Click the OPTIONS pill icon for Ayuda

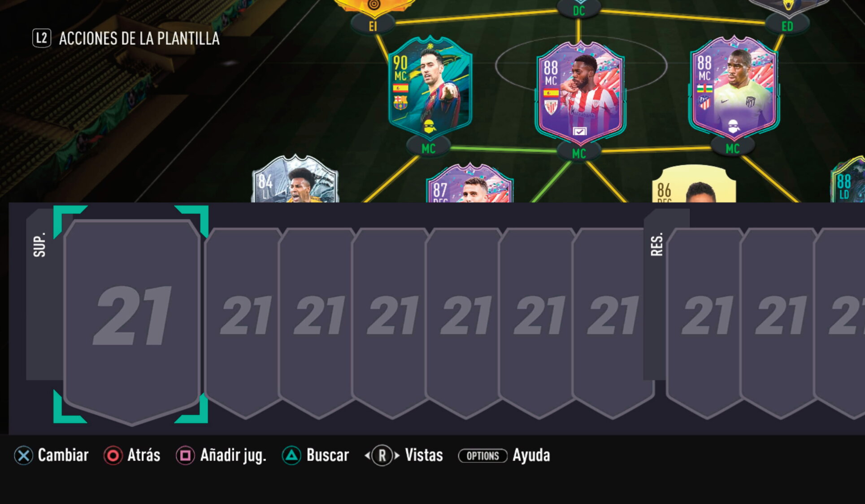[482, 456]
